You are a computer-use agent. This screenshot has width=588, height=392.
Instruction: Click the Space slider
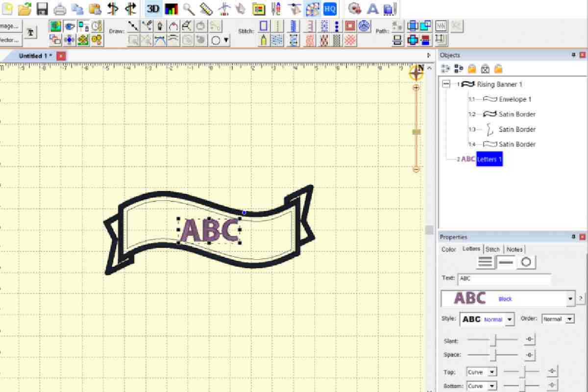492,354
